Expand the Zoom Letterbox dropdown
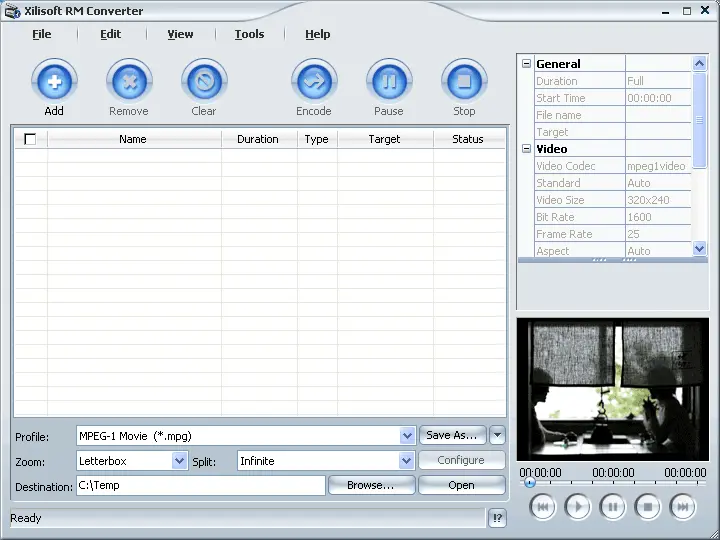 [180, 461]
